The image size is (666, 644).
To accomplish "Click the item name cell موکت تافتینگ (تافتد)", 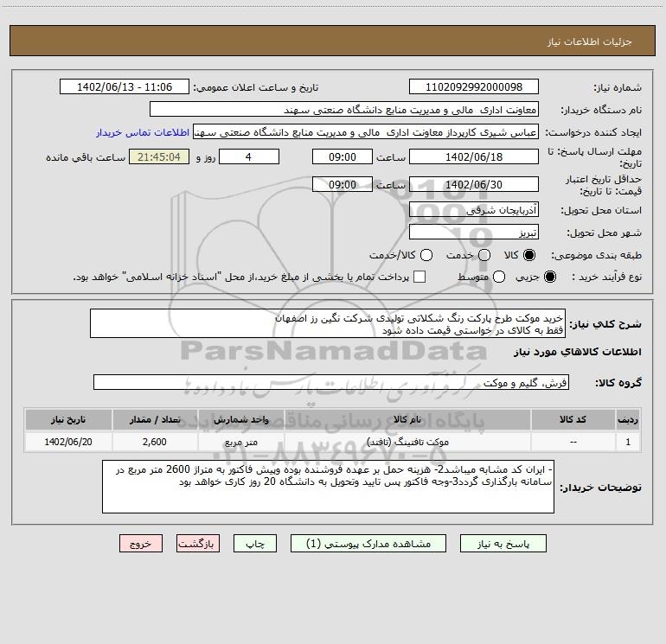I will pos(407,442).
